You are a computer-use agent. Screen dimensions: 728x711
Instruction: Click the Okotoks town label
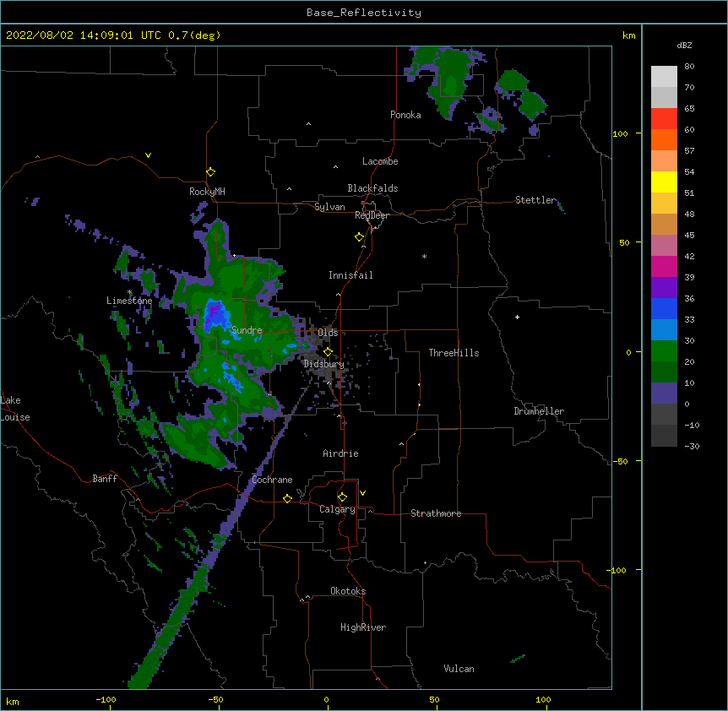point(348,591)
